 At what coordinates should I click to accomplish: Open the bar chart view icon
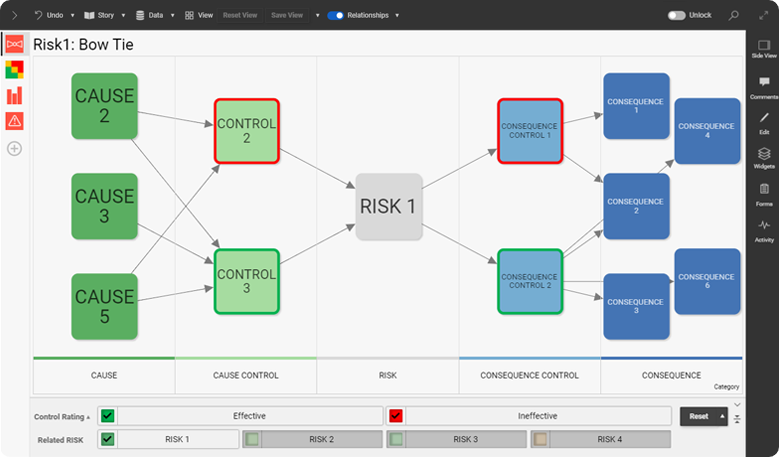pos(14,96)
